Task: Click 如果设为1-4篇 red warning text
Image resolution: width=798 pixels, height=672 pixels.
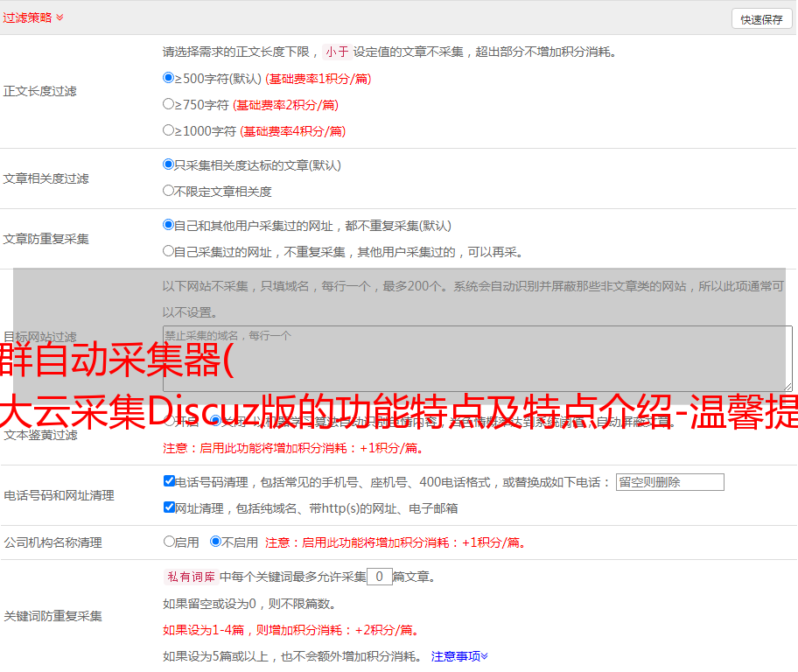Action: coord(292,630)
